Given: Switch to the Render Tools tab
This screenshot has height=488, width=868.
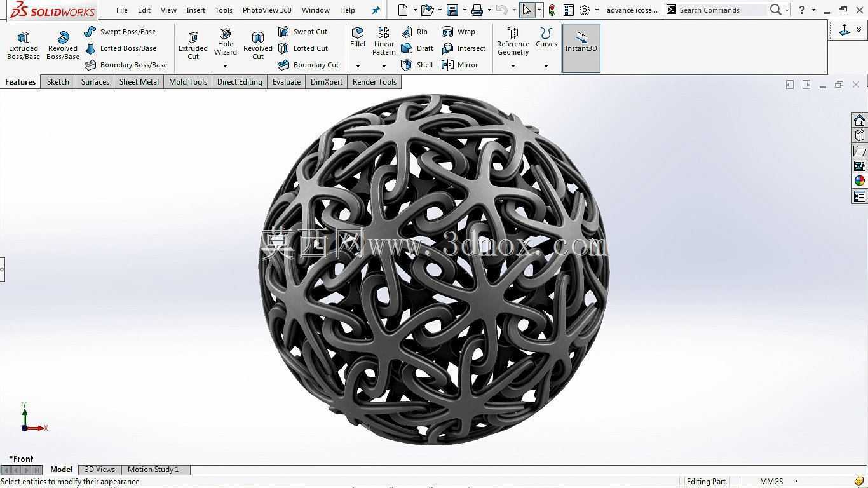Looking at the screenshot, I should [374, 81].
